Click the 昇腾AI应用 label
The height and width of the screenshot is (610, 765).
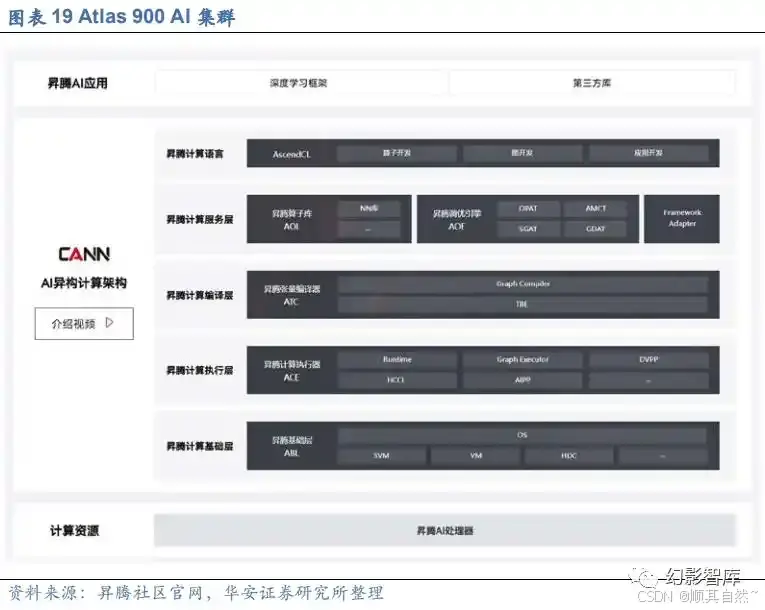pos(78,83)
